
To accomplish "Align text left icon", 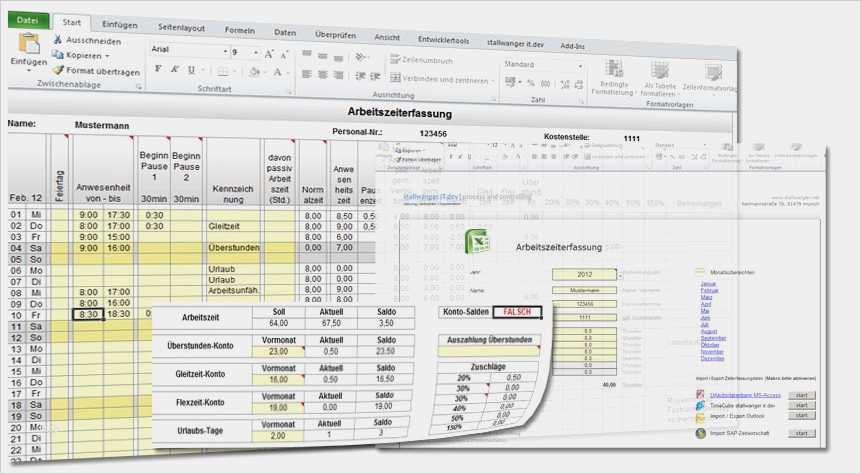I will (x=307, y=74).
